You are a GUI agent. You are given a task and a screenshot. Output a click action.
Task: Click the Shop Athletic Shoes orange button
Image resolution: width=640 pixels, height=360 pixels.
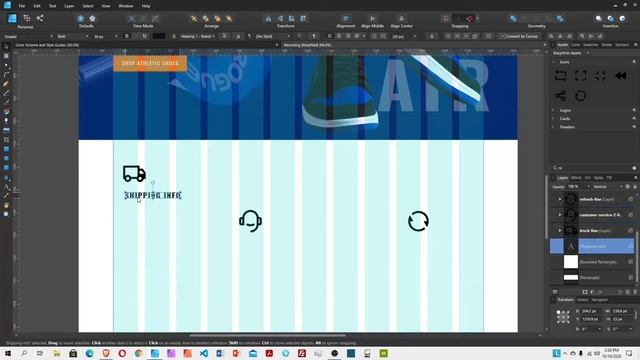click(x=150, y=63)
